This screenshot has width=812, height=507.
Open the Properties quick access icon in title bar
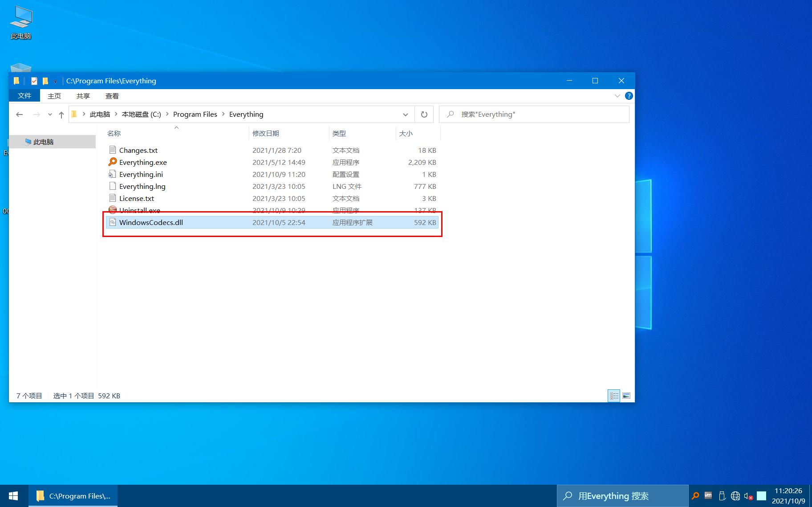coord(34,81)
